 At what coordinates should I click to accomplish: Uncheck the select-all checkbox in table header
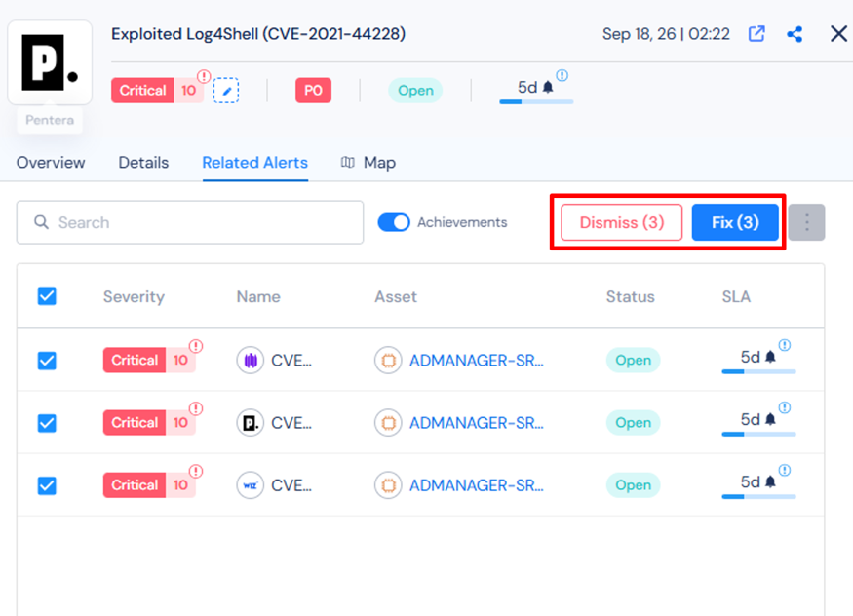coord(47,296)
